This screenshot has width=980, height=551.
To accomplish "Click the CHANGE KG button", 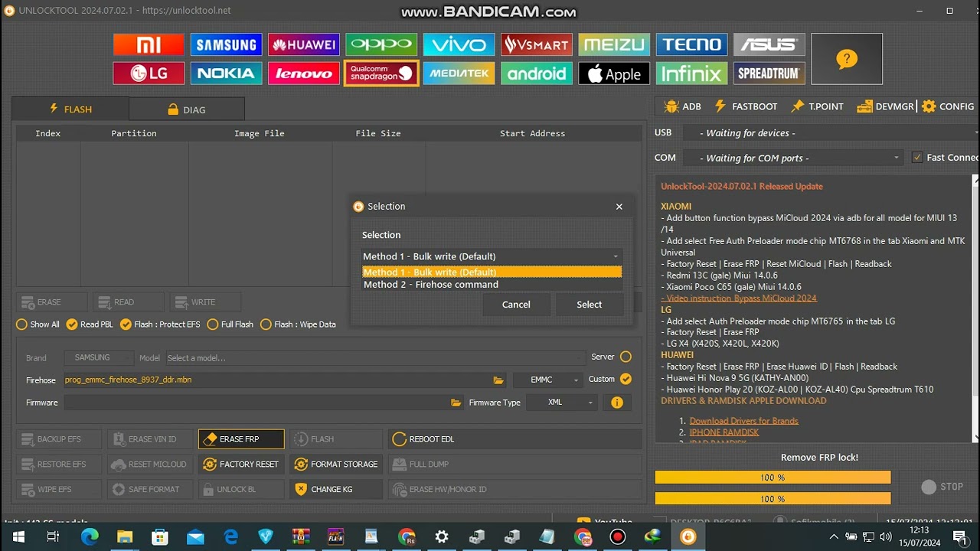I will click(336, 489).
